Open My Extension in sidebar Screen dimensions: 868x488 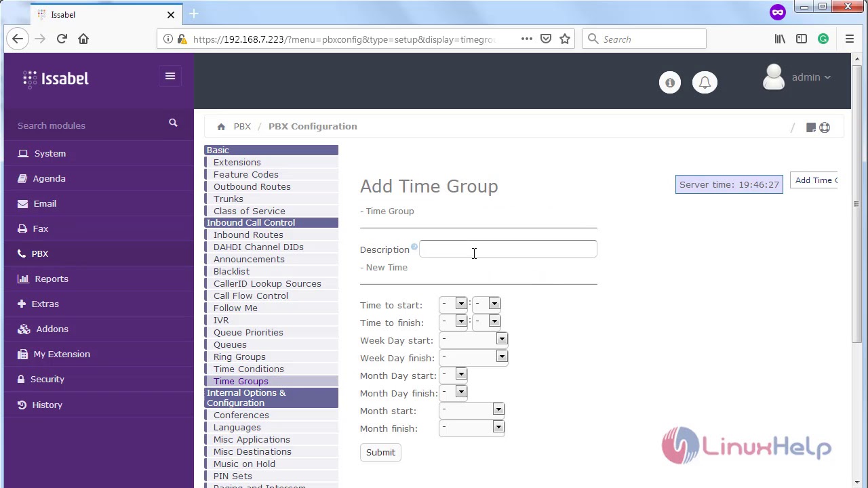click(x=98, y=354)
